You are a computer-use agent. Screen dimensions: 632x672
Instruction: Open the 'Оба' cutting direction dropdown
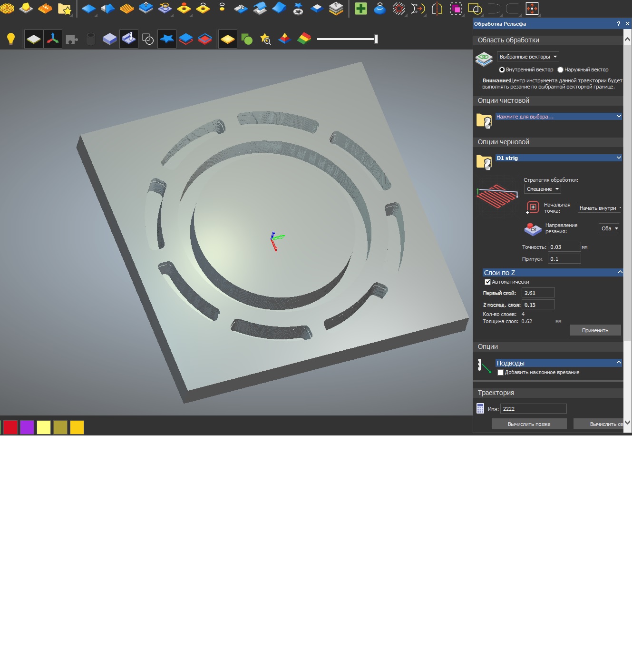click(x=609, y=228)
